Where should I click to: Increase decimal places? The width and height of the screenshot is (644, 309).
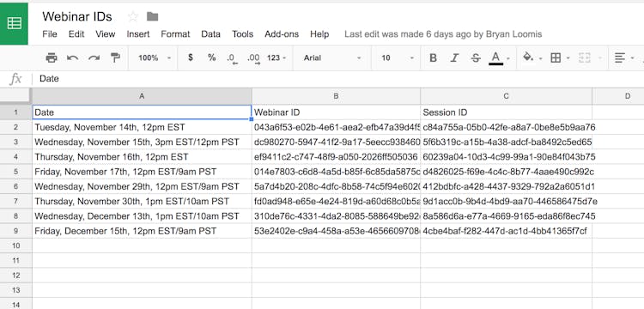click(x=253, y=58)
